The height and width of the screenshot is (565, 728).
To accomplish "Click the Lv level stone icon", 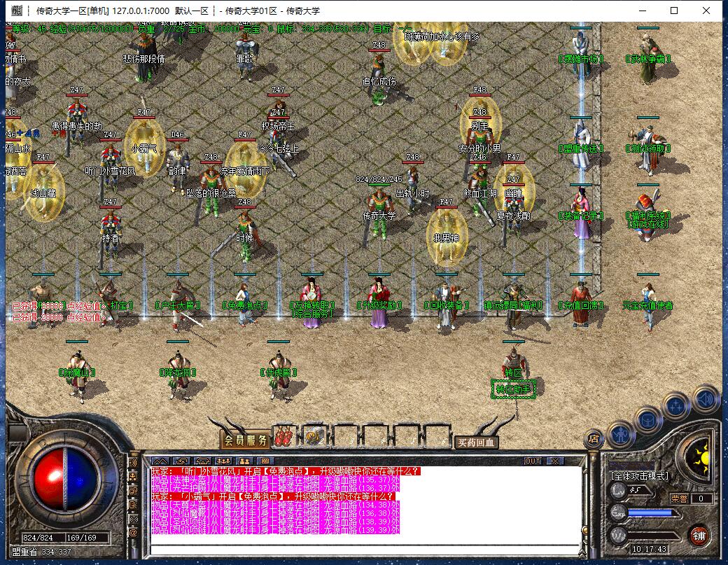I will (x=617, y=490).
